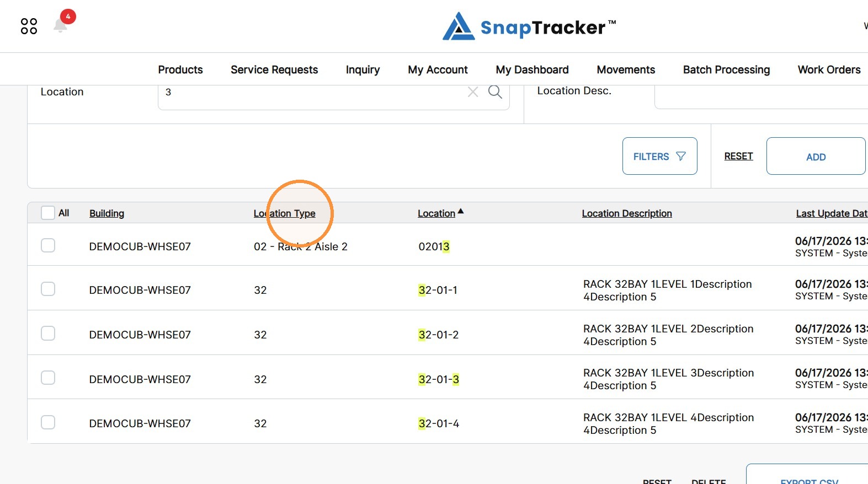Open the Products menu
The width and height of the screenshot is (868, 484).
click(x=180, y=69)
